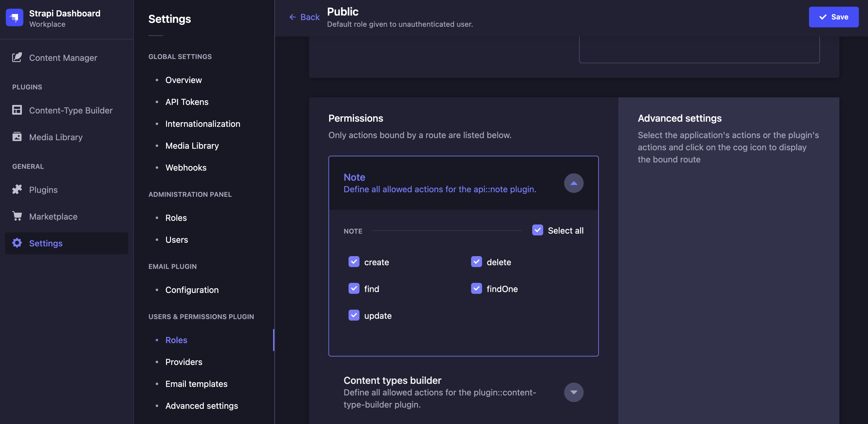Open the Marketplace cart icon
This screenshot has width=868, height=424.
pos(17,216)
